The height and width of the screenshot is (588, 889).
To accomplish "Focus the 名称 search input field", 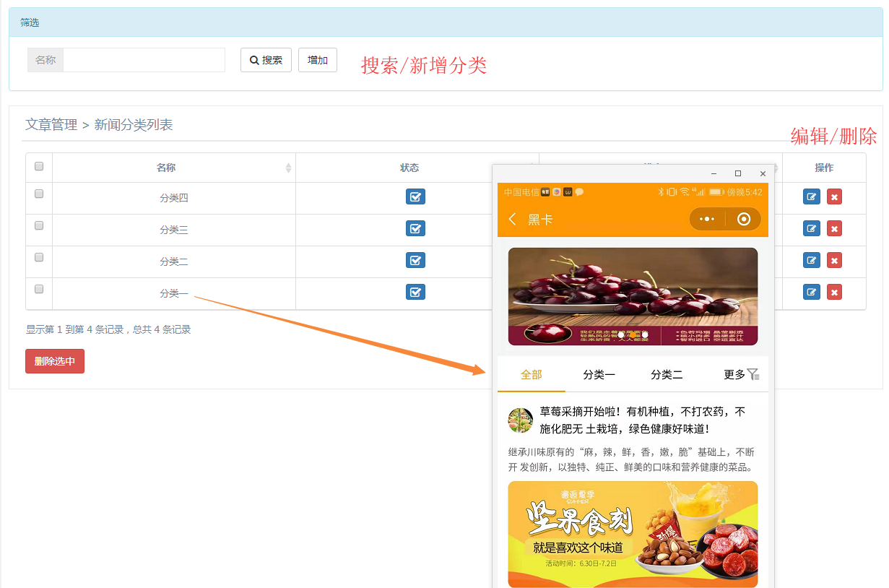I will [x=144, y=60].
